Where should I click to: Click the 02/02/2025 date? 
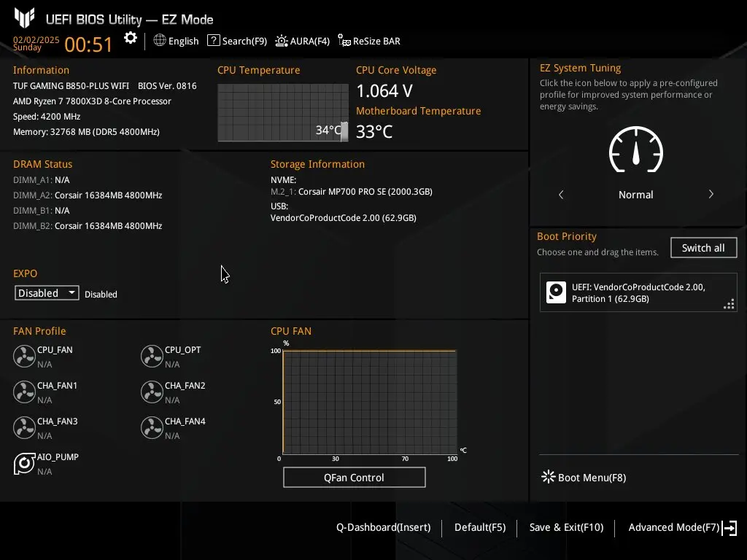click(36, 39)
